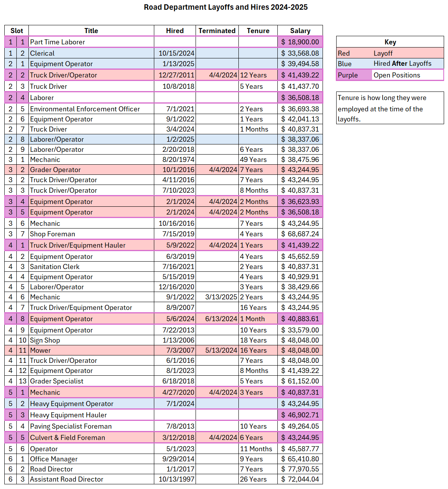Click the 'Tenure' column header

258,31
